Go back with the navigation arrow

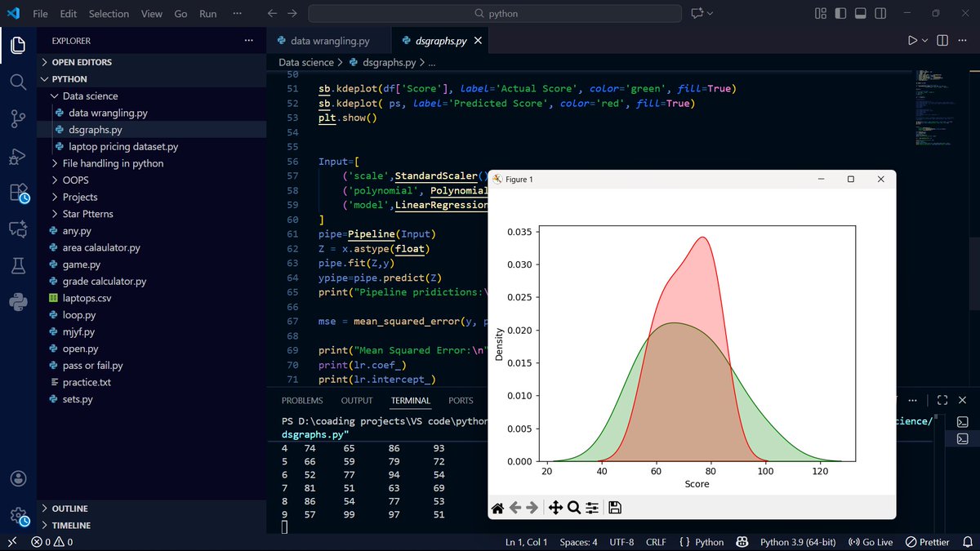(x=273, y=14)
